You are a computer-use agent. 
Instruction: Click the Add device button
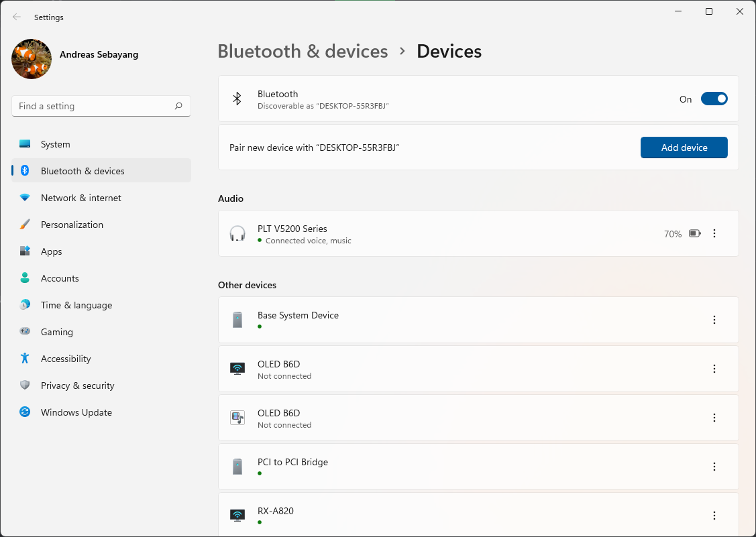pos(684,147)
